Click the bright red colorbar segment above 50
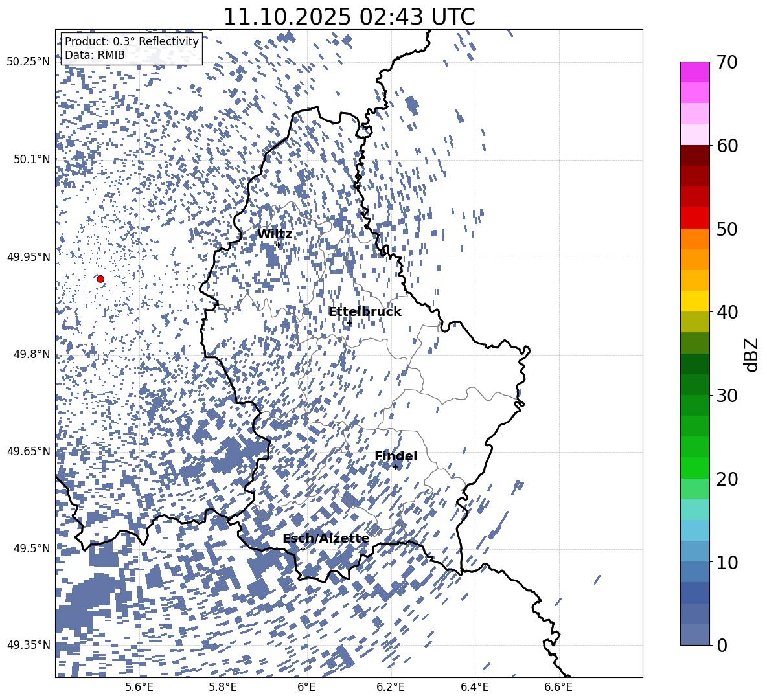767x700 pixels. (x=694, y=218)
